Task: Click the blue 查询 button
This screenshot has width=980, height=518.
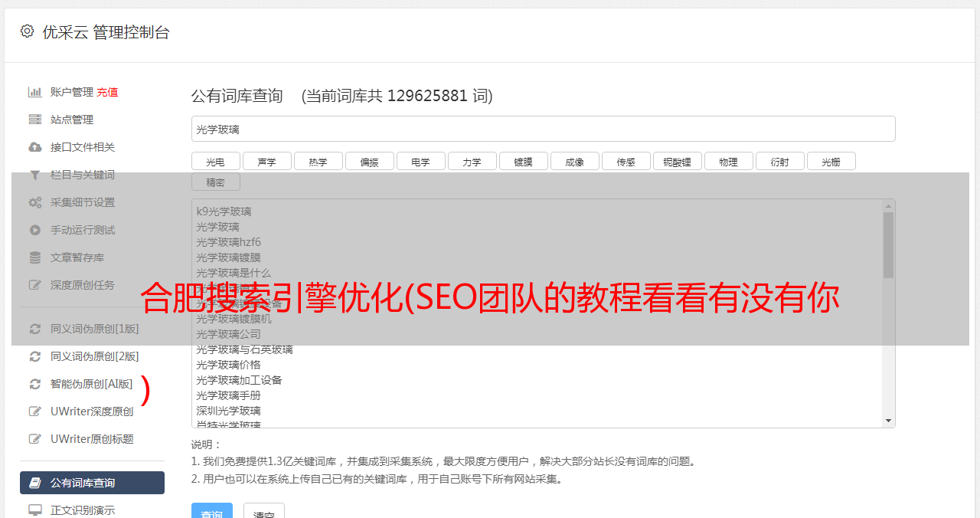Action: click(x=212, y=511)
